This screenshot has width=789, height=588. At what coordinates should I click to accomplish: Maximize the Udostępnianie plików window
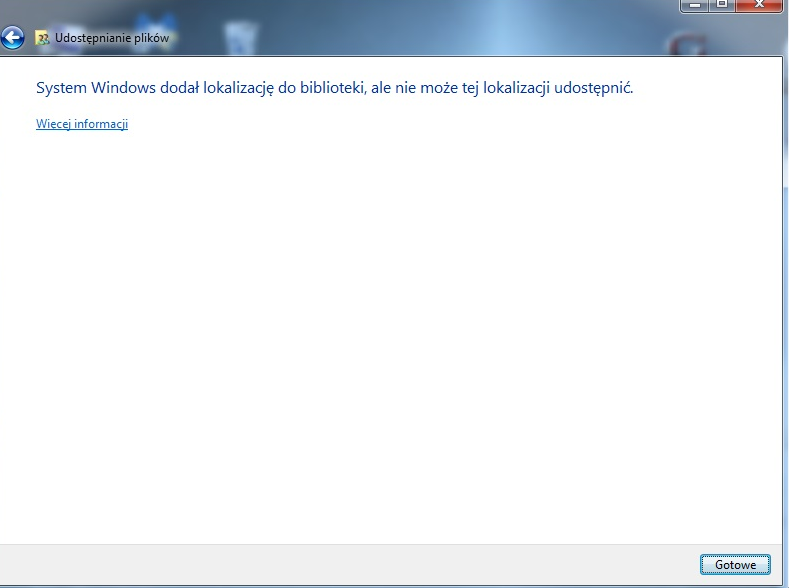722,5
